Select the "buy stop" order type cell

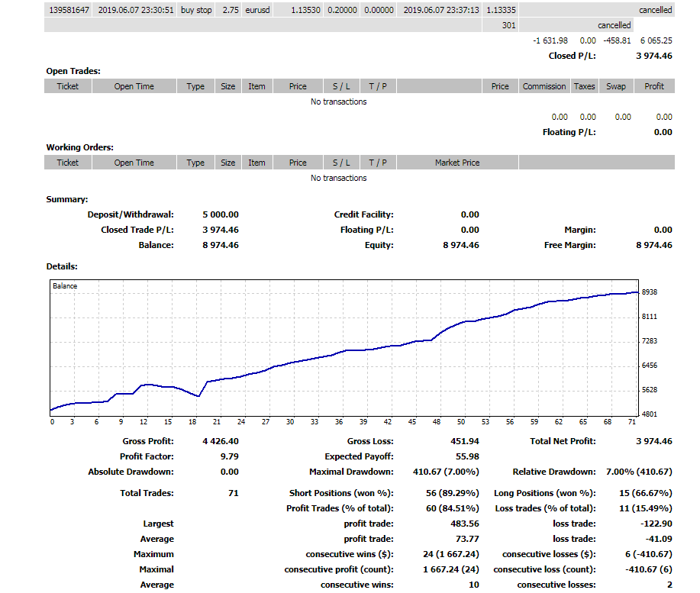(196, 10)
